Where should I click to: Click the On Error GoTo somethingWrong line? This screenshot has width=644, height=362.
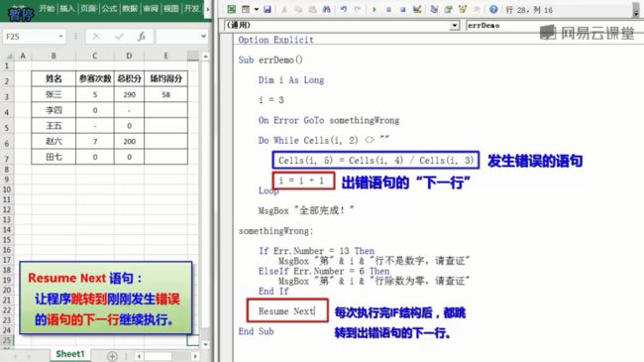tap(329, 121)
